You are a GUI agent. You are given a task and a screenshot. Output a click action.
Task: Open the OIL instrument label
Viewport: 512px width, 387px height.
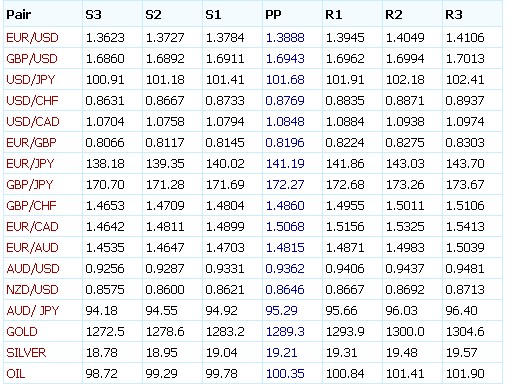coord(16,373)
